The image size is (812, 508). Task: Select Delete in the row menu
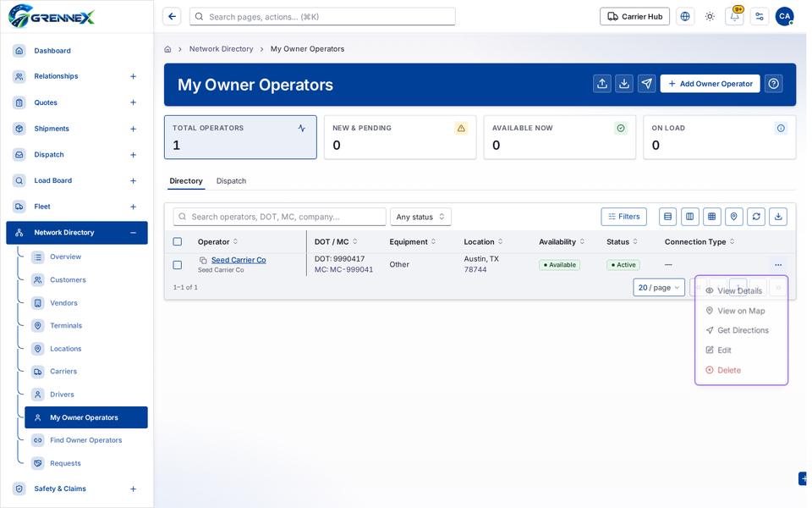741,370
